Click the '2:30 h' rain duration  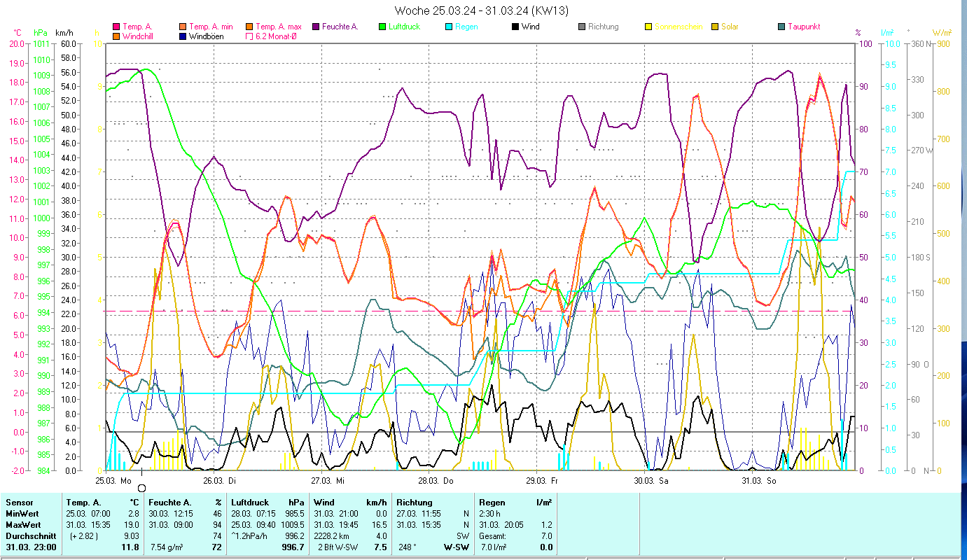coord(490,514)
